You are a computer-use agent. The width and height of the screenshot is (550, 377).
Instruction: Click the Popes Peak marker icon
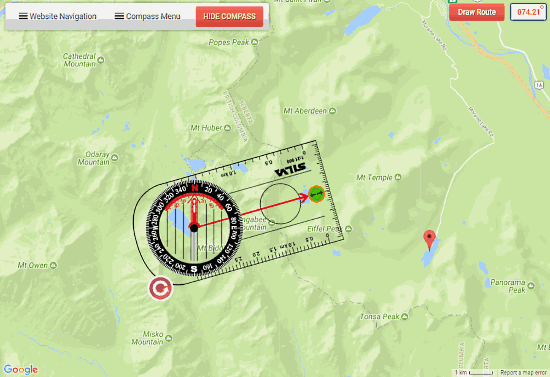click(x=255, y=42)
